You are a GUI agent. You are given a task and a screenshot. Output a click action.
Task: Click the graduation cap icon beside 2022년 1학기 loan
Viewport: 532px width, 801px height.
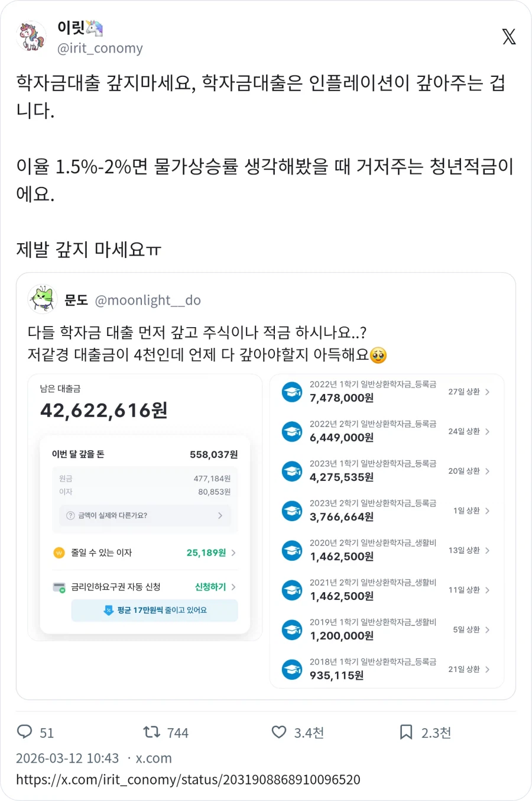pos(291,392)
